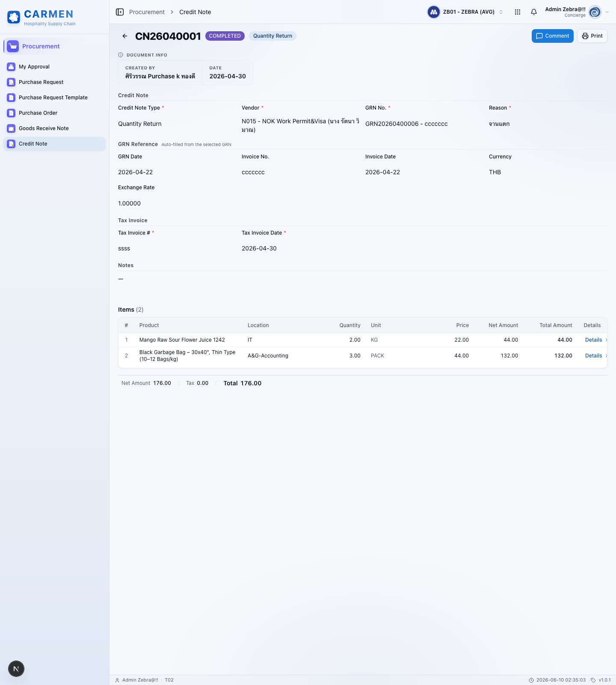
Task: Click the user icon in status bar
Action: (x=117, y=680)
